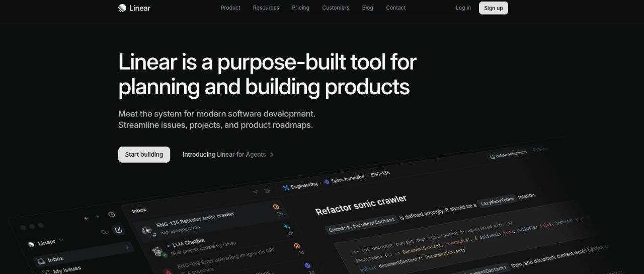Image resolution: width=644 pixels, height=274 pixels.
Task: Click the blue checkmark icon above 2d
Action: (307, 265)
